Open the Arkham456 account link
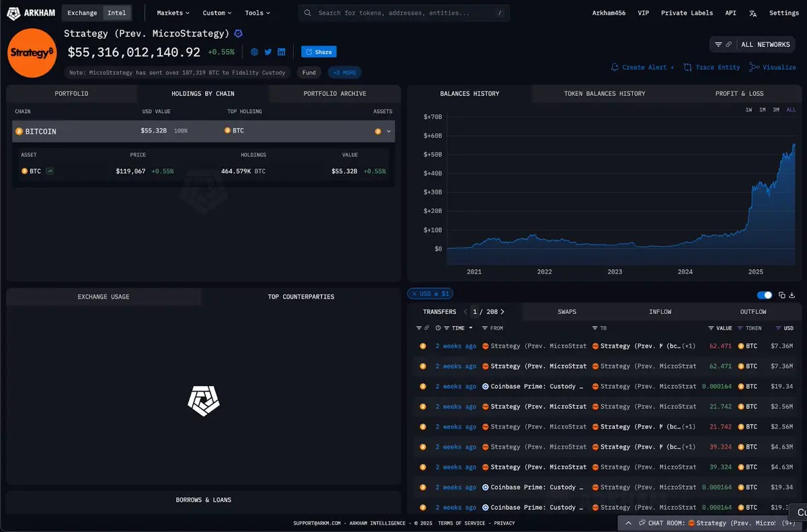 point(609,13)
